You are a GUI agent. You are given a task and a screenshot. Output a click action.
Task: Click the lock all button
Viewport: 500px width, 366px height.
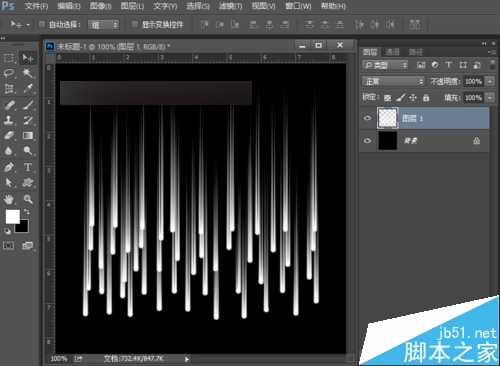[426, 98]
